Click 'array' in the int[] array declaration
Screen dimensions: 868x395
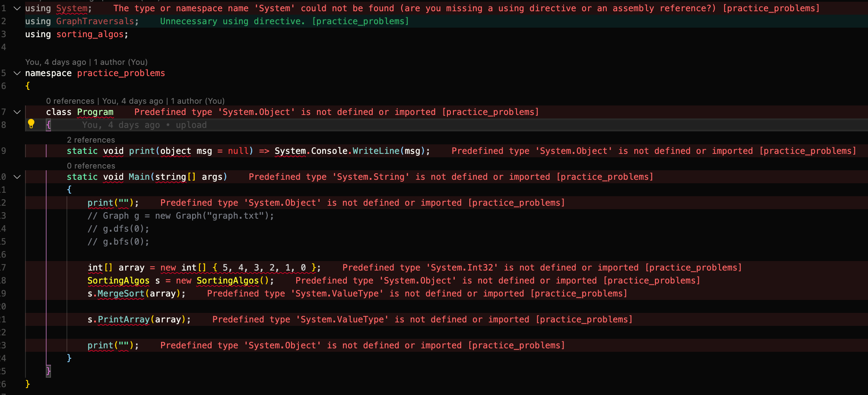pos(131,268)
